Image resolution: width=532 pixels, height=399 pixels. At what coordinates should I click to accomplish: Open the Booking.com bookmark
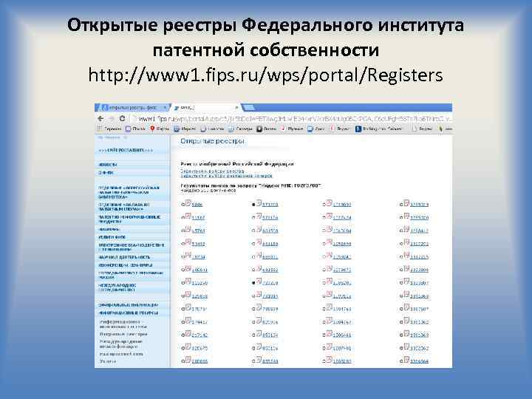pos(378,129)
